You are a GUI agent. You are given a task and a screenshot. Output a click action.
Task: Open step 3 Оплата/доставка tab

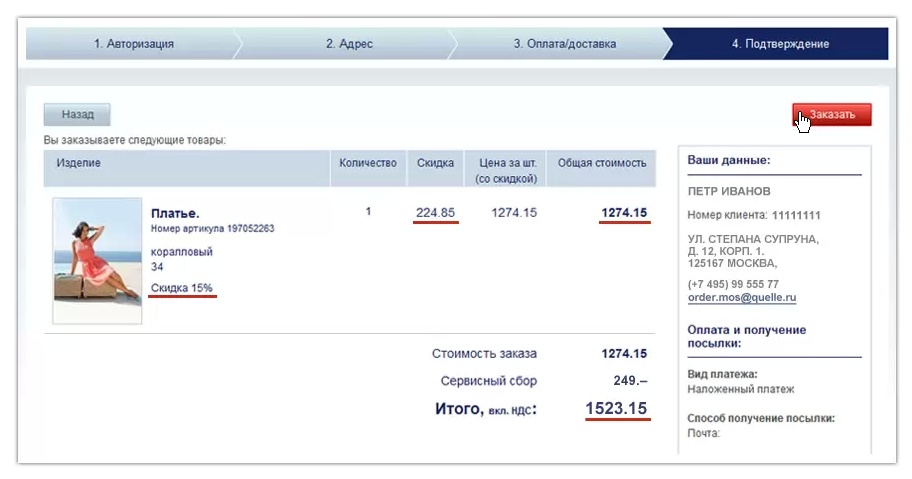pyautogui.click(x=564, y=44)
